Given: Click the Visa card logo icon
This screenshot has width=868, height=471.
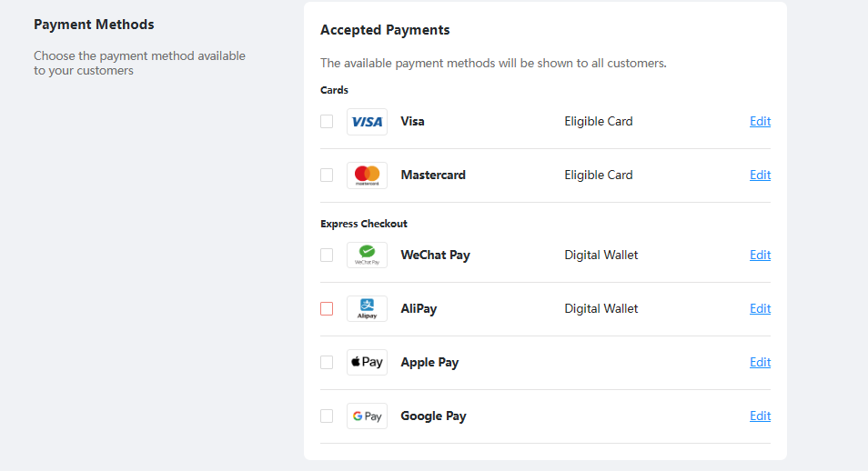Looking at the screenshot, I should (x=367, y=122).
